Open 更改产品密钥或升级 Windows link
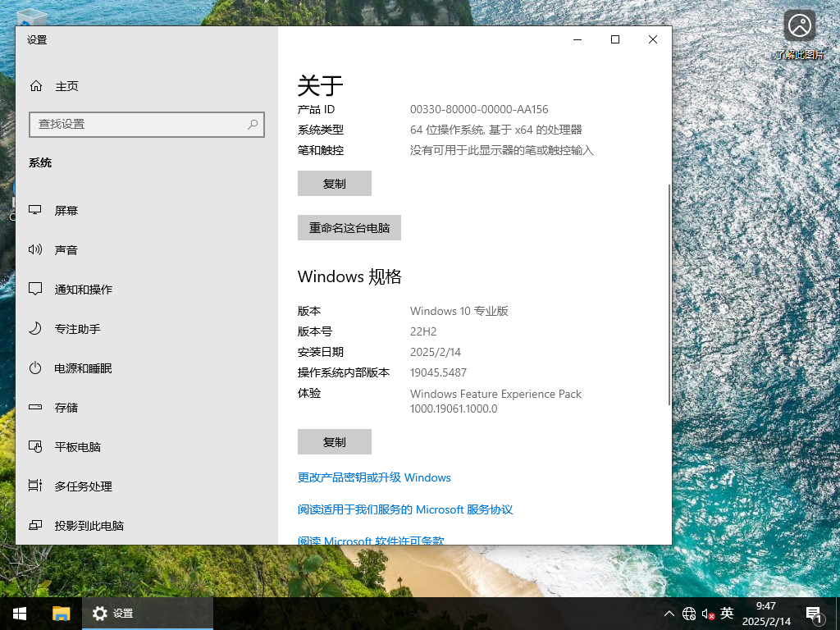The height and width of the screenshot is (630, 840). 375,477
